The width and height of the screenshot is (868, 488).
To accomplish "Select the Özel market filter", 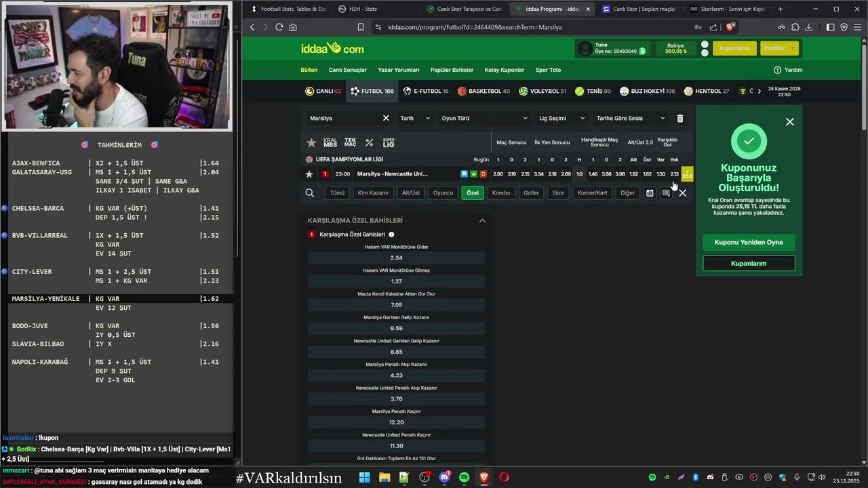I will pos(473,193).
